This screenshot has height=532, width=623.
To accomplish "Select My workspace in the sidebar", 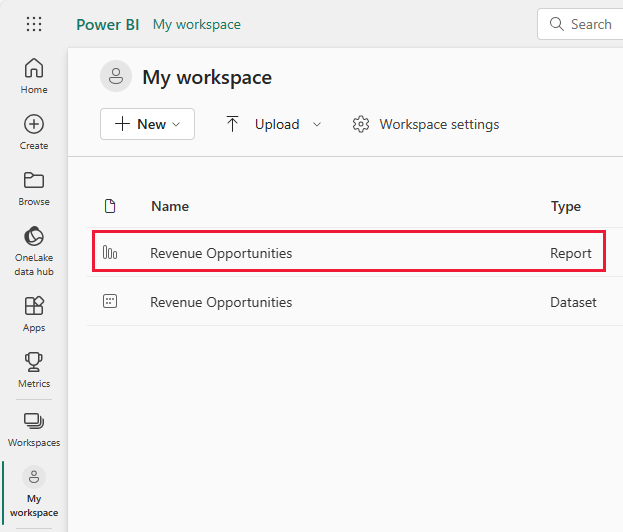I will [34, 492].
